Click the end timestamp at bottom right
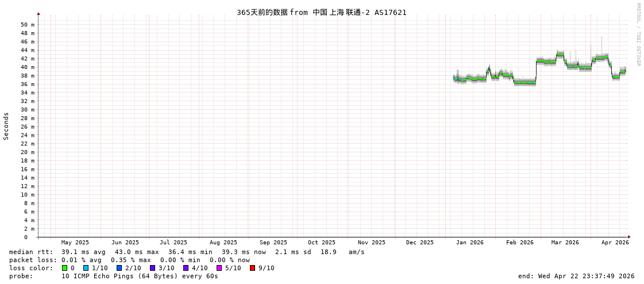Screen dimensions: 644x284 coord(576,276)
